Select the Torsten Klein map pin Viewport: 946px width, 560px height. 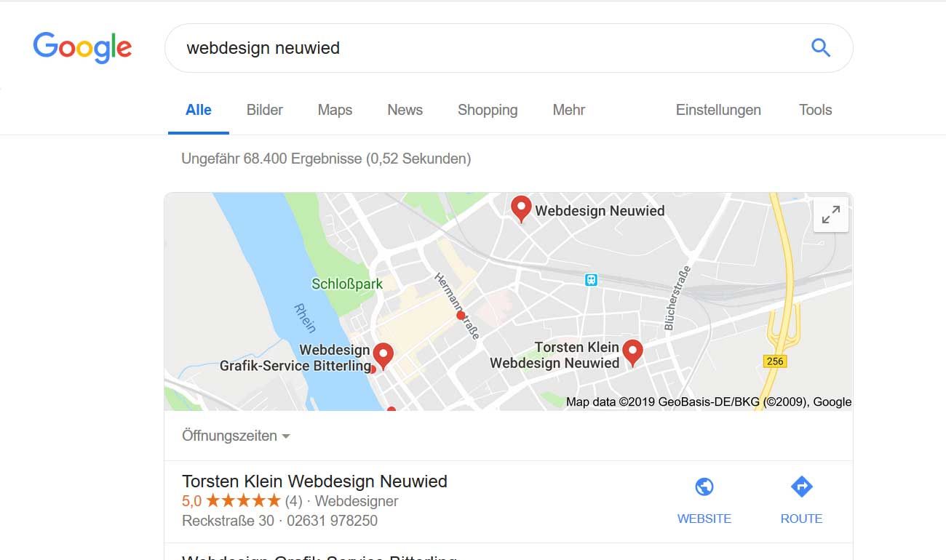[633, 353]
